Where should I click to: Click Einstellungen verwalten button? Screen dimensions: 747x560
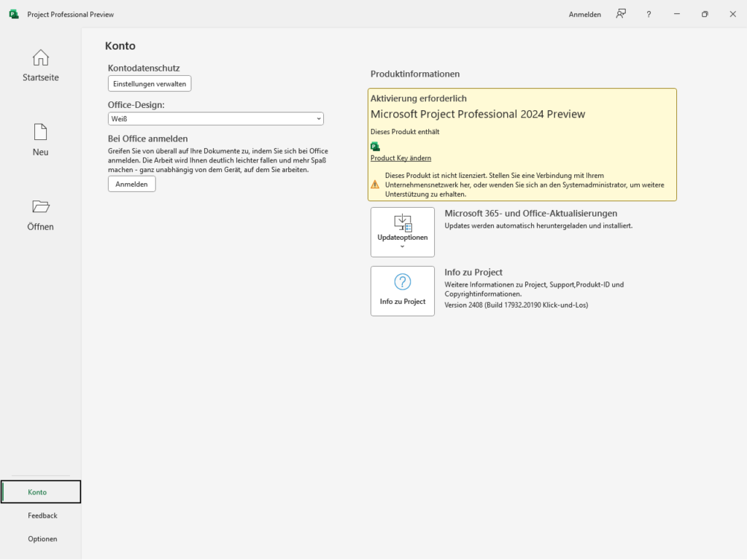click(x=150, y=84)
